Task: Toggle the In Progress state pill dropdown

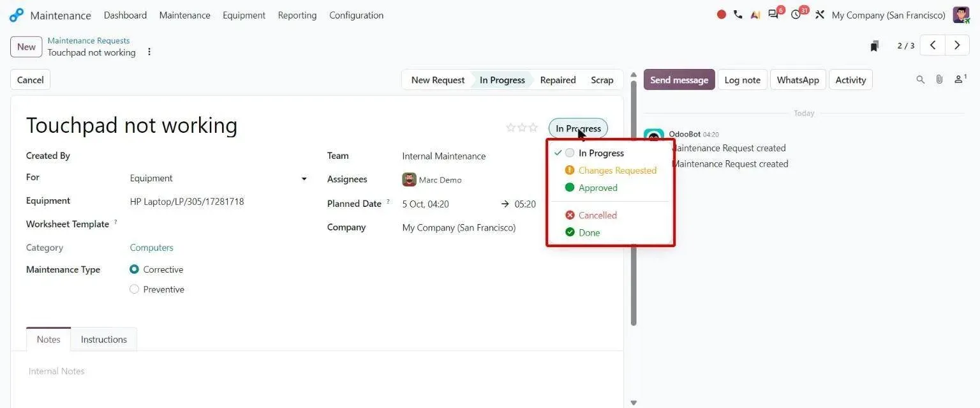Action: coord(578,128)
